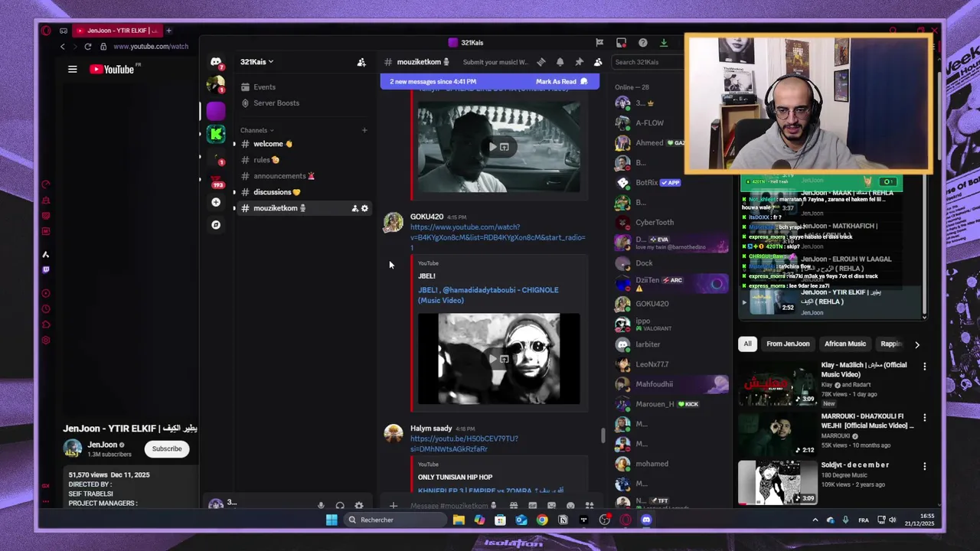Go back in the Opera browser
Viewport: 980px width, 551px height.
(x=63, y=47)
